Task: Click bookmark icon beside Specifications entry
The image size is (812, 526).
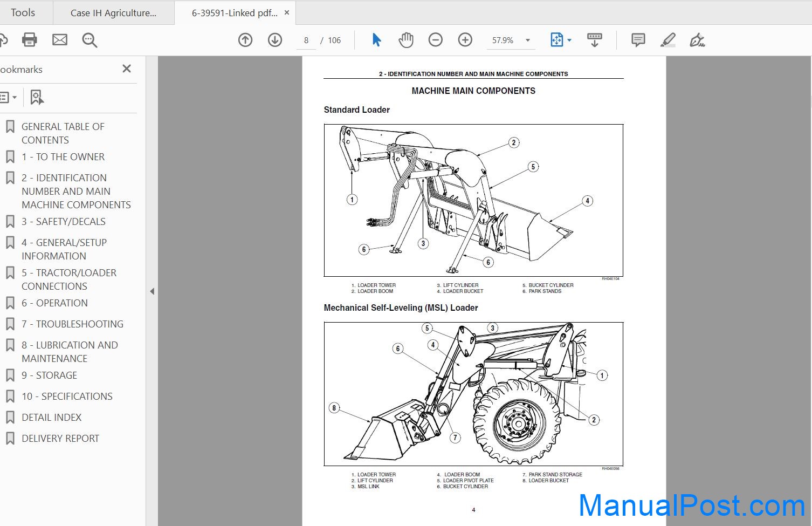Action: click(10, 397)
